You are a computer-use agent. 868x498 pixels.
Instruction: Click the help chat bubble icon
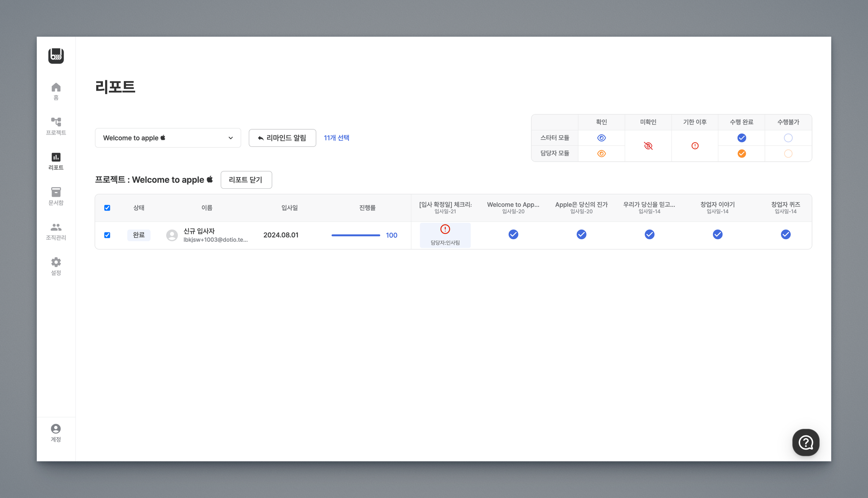point(805,442)
